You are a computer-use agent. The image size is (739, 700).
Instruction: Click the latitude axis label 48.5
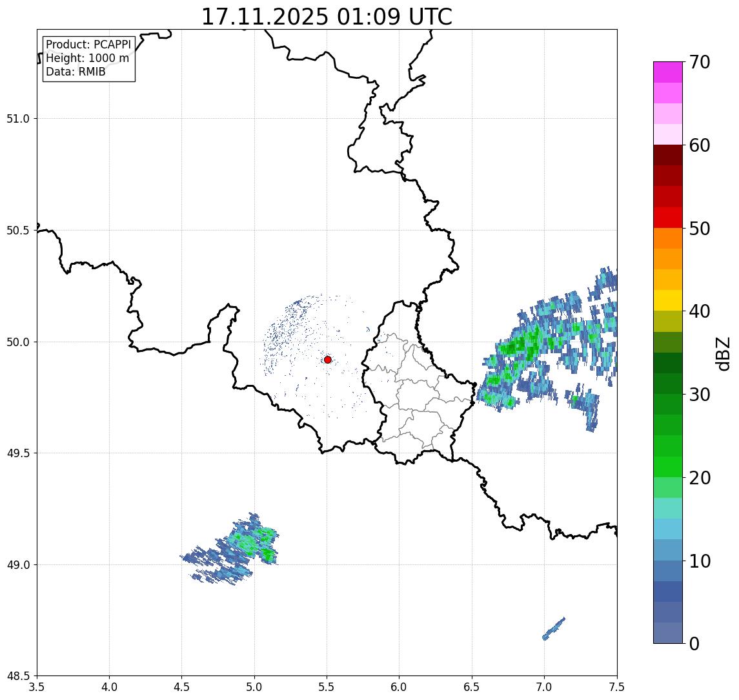18,676
